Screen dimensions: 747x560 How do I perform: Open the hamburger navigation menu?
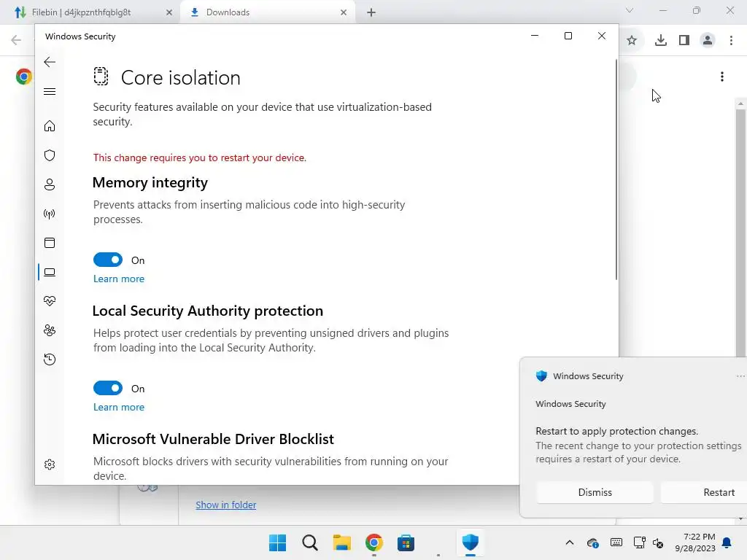tap(50, 91)
